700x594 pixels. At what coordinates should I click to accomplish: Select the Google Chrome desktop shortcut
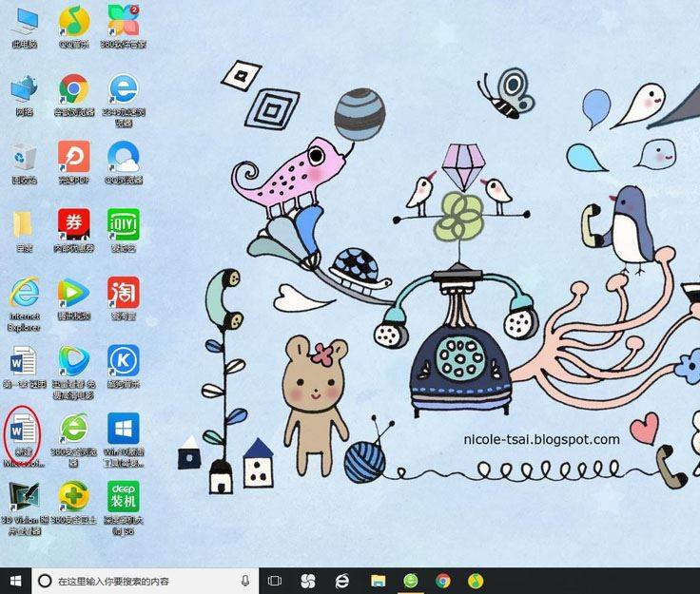pos(73,96)
